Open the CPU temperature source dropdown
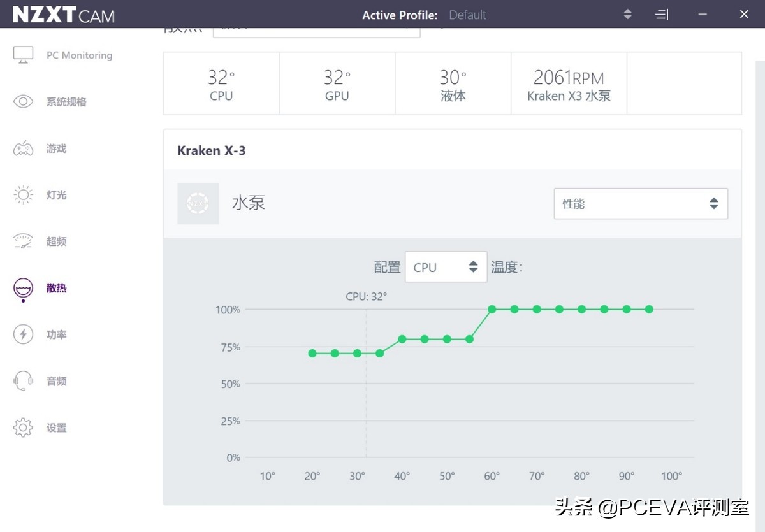Screen dimensions: 765x532 click(446, 268)
